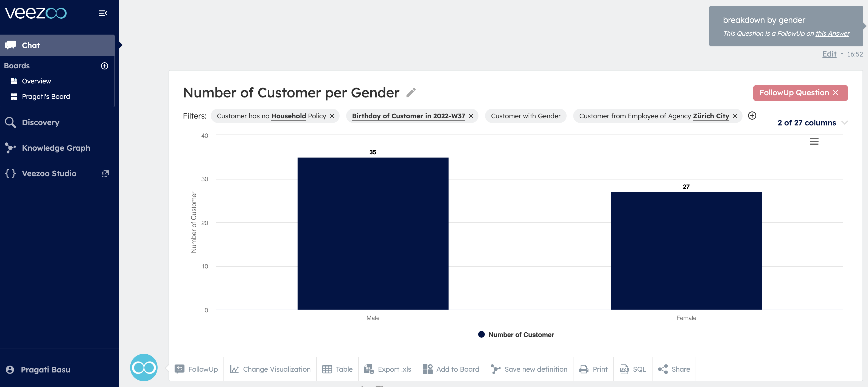This screenshot has width=868, height=387.
Task: Open the chart hamburger menu
Action: coord(814,141)
